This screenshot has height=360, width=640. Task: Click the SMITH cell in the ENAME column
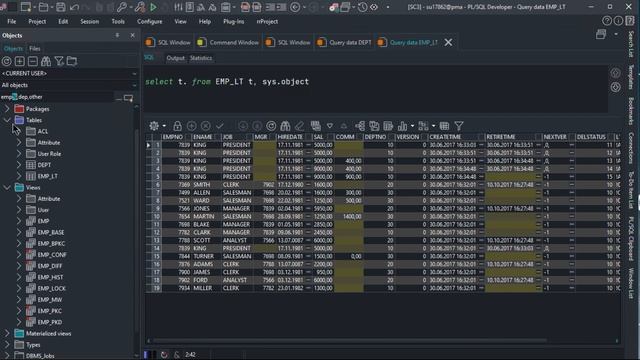click(x=206, y=184)
